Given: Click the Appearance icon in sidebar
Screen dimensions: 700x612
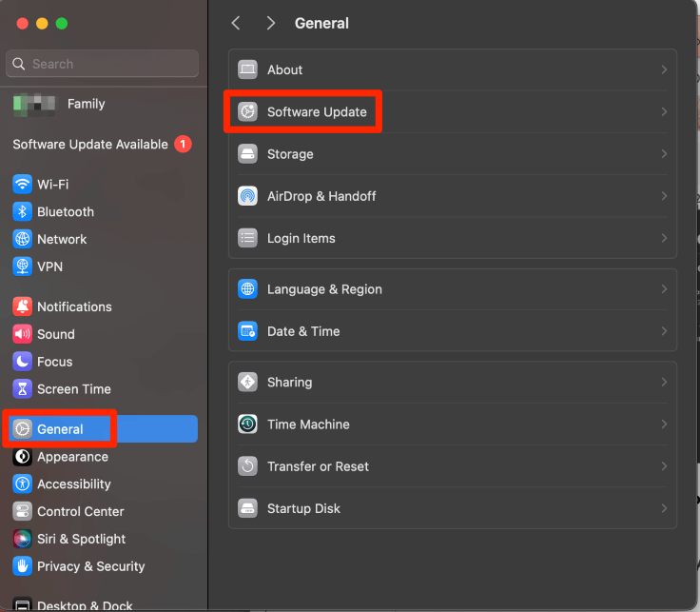Looking at the screenshot, I should 22,457.
